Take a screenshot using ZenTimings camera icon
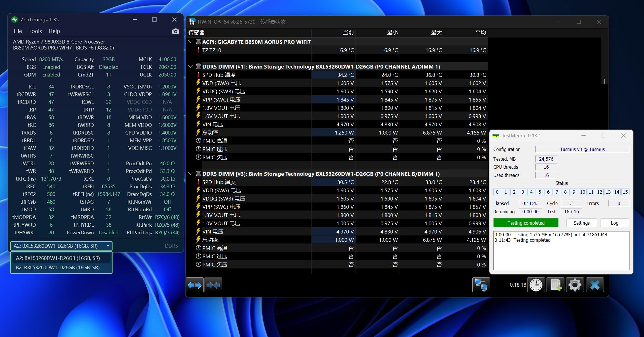The width and height of the screenshot is (644, 337). click(x=175, y=31)
